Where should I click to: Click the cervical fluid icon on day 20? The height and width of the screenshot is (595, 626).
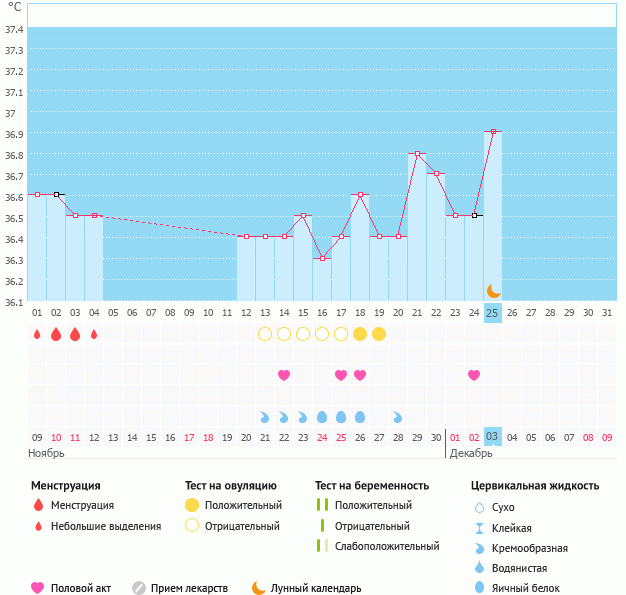pos(398,416)
